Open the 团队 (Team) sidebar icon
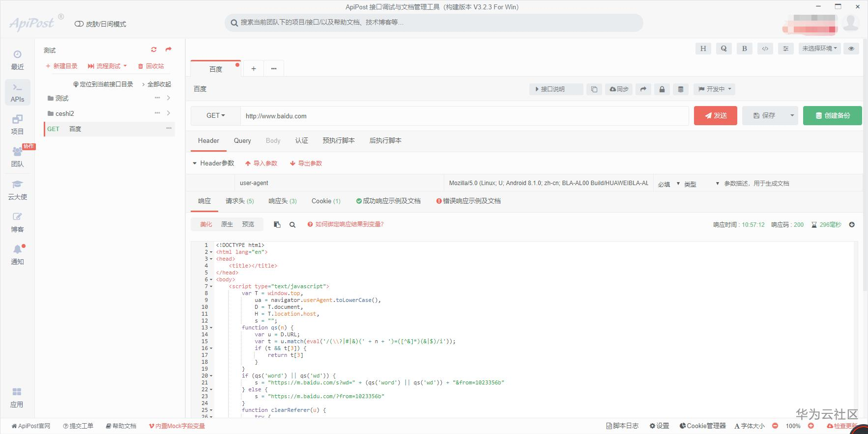This screenshot has width=868, height=434. click(x=17, y=157)
